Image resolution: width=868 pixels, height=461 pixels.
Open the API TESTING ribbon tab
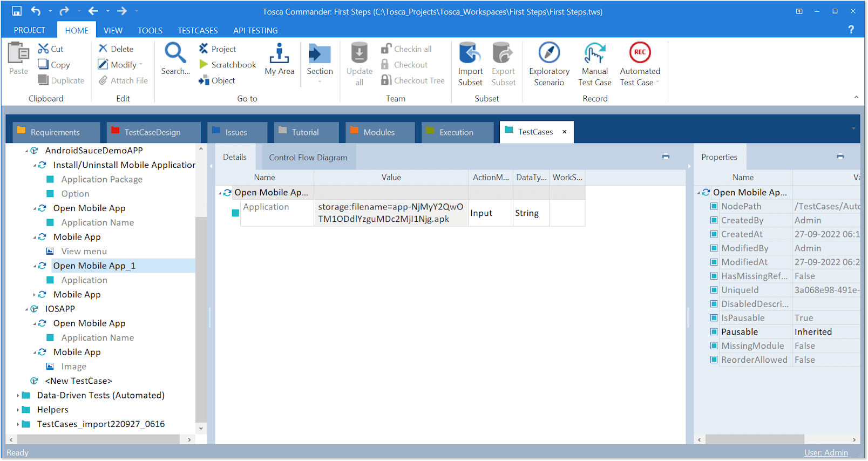(255, 30)
